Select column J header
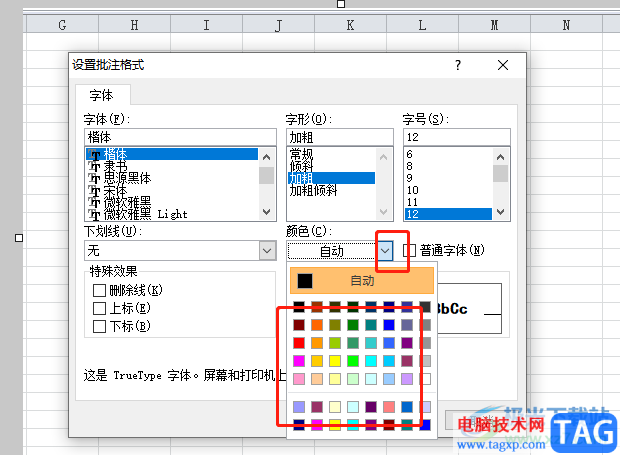The height and width of the screenshot is (455, 620). click(x=278, y=25)
